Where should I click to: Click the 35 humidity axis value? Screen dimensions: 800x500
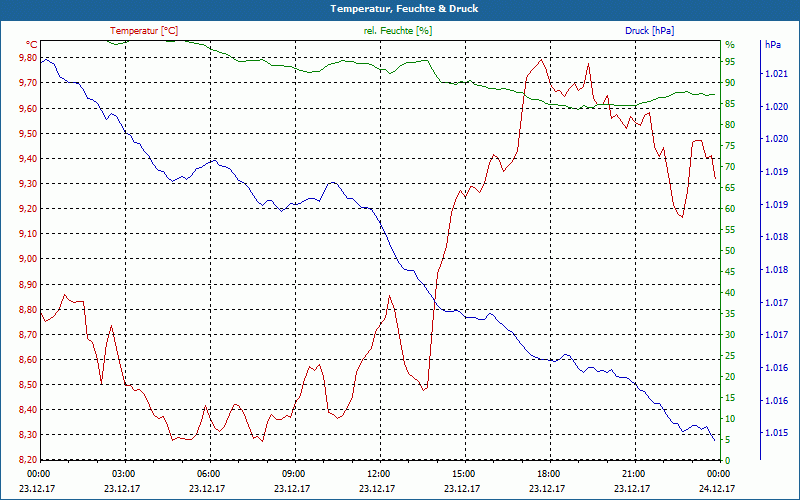point(730,314)
